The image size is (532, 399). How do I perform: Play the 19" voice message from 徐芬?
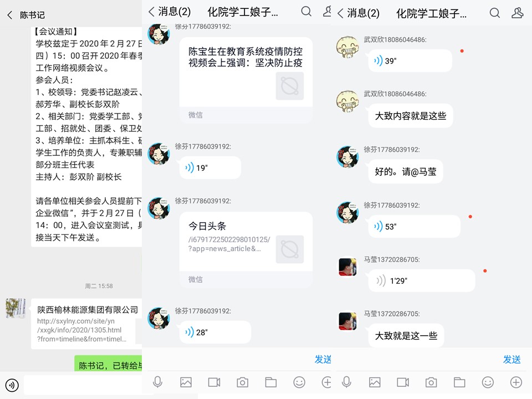[210, 167]
